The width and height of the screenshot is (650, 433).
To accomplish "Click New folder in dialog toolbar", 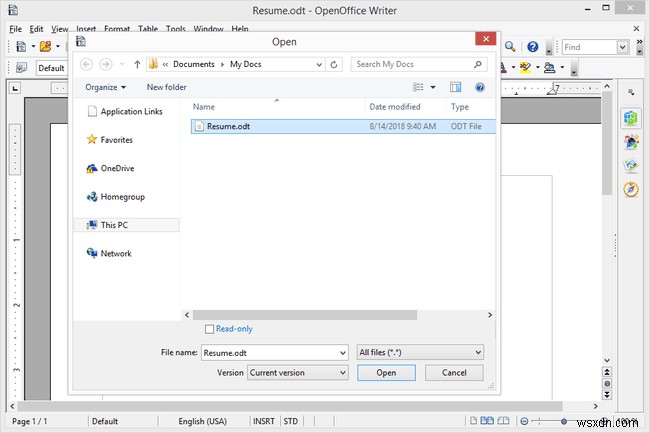I will pyautogui.click(x=166, y=87).
